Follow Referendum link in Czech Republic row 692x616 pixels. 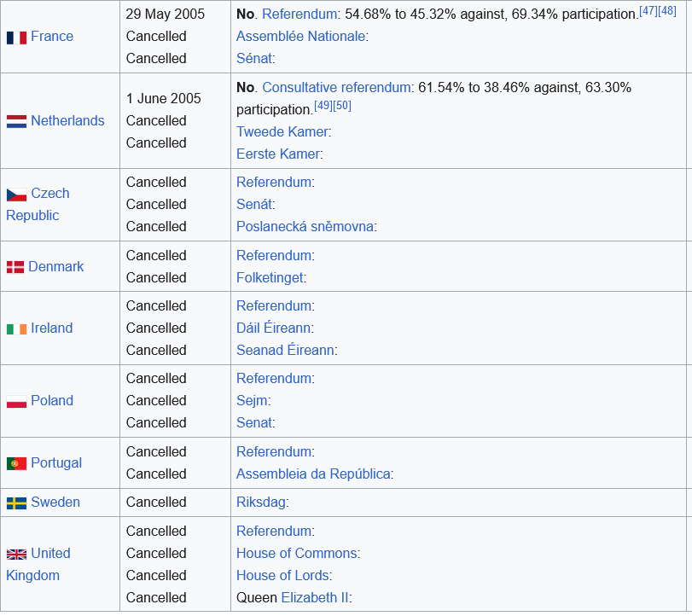pyautogui.click(x=274, y=182)
